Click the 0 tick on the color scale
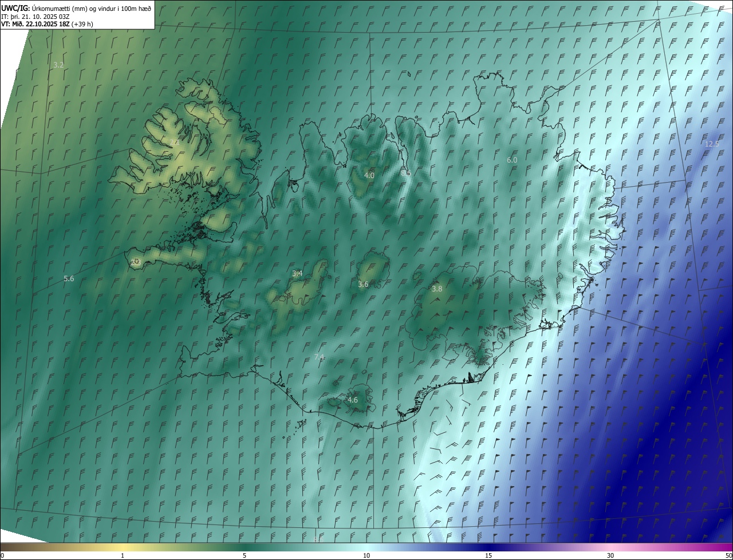The image size is (733, 560). [x=2, y=555]
